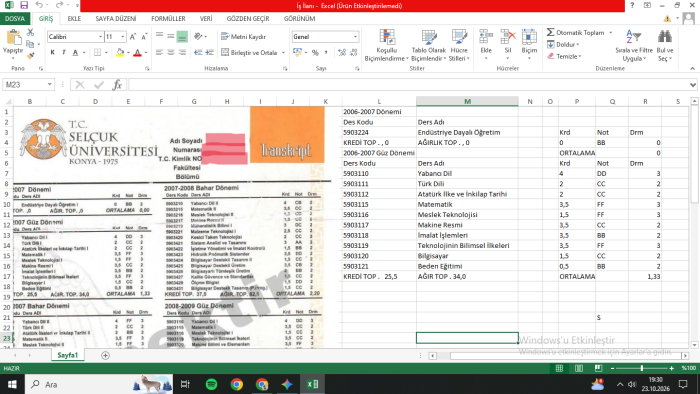Toggle right horizontal alignment
Image resolution: width=700 pixels, height=394 pixels.
pyautogui.click(x=182, y=53)
